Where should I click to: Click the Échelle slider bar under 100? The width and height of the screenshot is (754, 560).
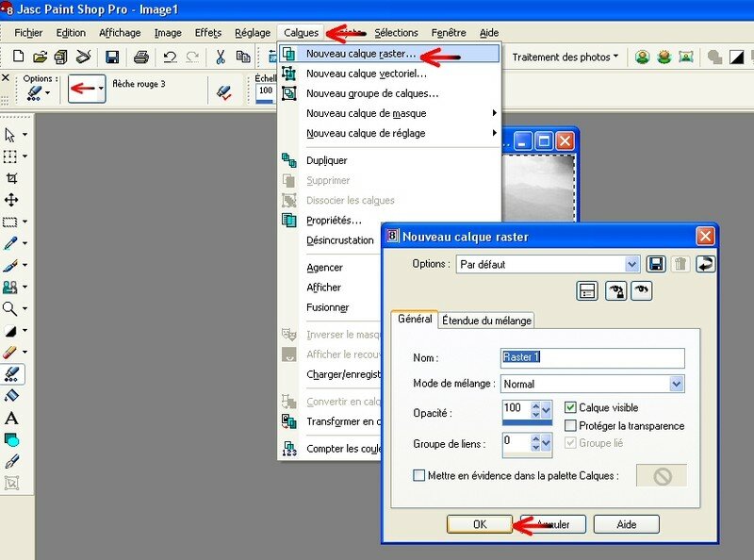pos(266,101)
